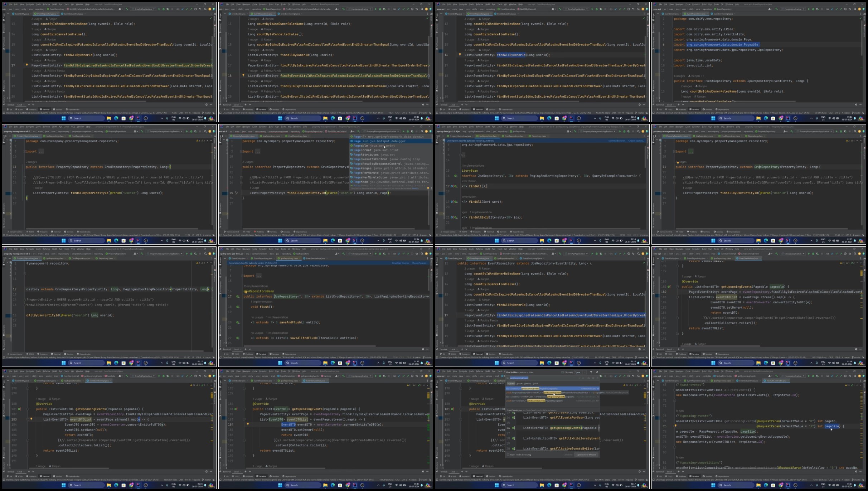Switch to the Module tab in Find in Files
868x491 pixels.
pos(519,383)
